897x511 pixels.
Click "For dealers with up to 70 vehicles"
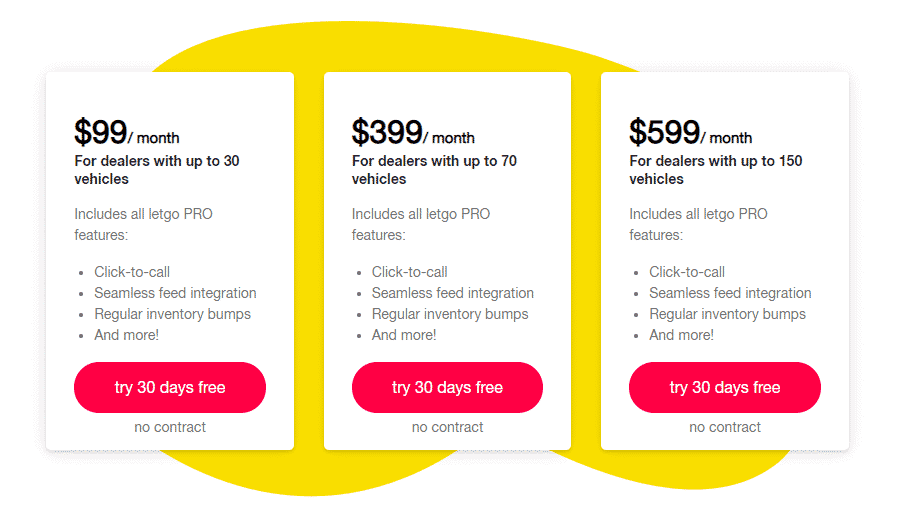coord(434,170)
